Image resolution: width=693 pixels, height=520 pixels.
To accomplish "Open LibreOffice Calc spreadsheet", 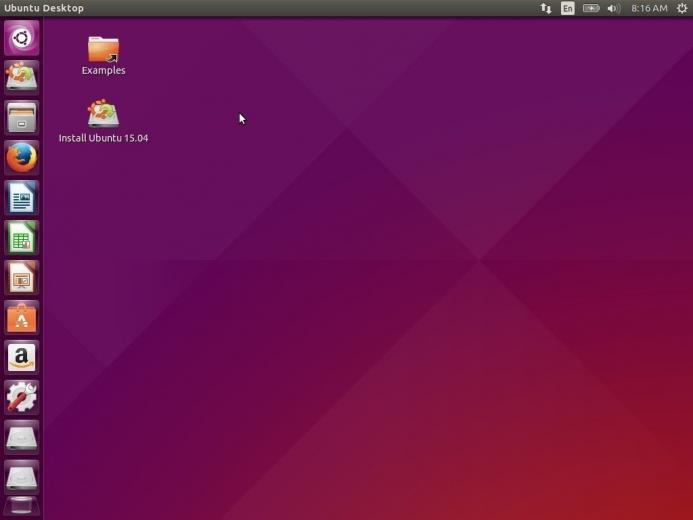I will [x=22, y=238].
